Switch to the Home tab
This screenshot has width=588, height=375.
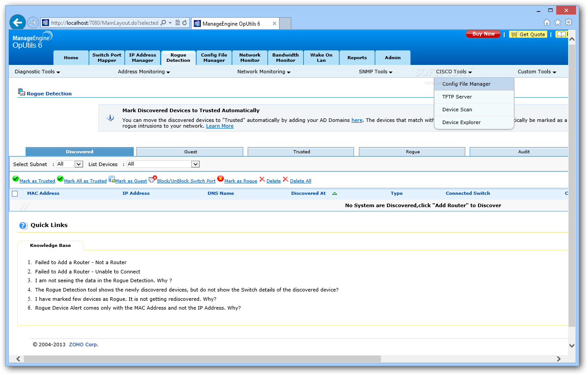pos(71,58)
